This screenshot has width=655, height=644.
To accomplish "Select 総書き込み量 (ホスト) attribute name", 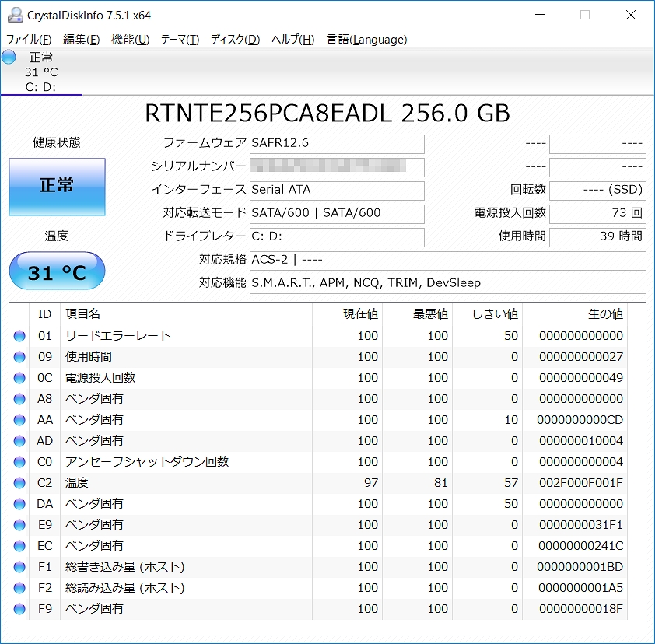I will coord(124,567).
